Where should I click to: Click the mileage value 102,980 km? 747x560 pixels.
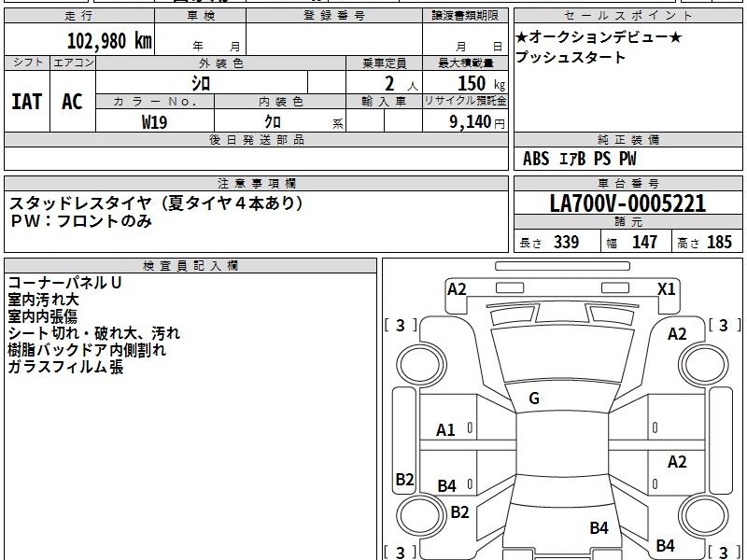click(x=109, y=41)
